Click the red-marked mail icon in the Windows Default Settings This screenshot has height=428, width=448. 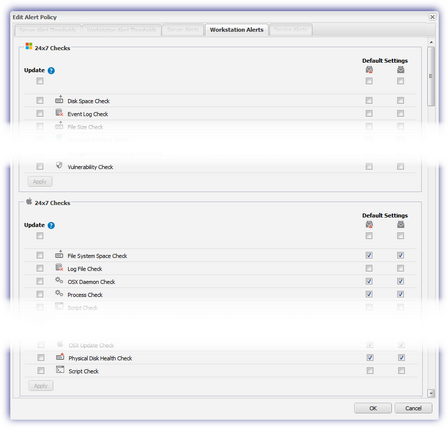(x=369, y=70)
